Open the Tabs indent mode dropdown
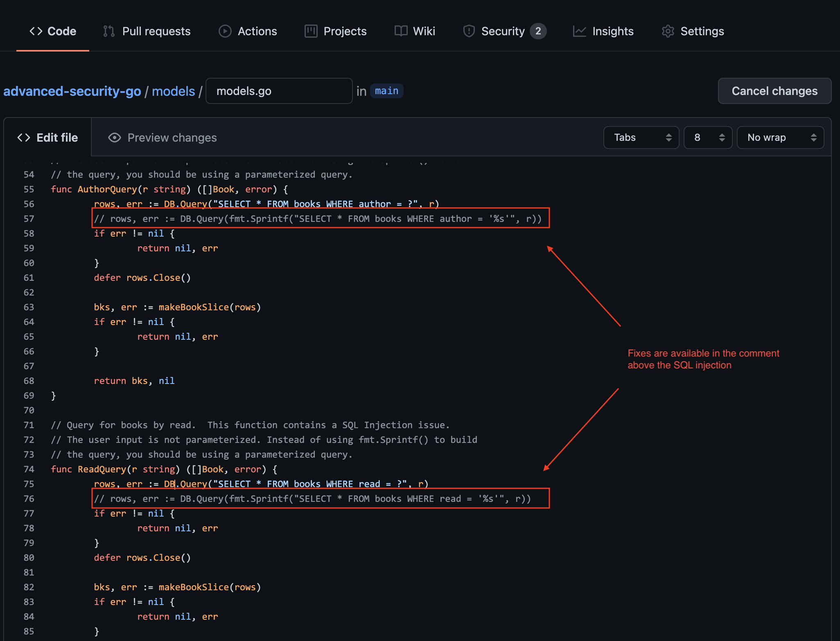Screen dimensions: 840x641 click(x=641, y=138)
